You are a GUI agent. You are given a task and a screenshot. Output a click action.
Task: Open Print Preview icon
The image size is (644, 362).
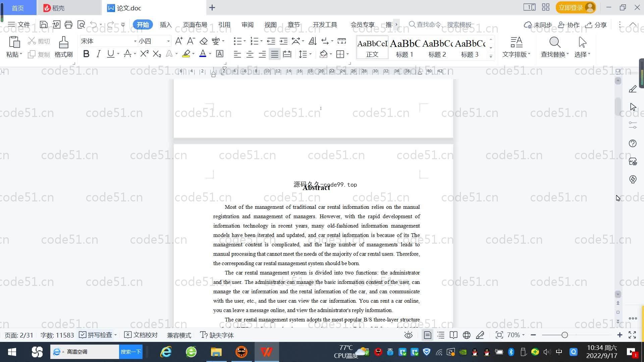[x=81, y=24]
